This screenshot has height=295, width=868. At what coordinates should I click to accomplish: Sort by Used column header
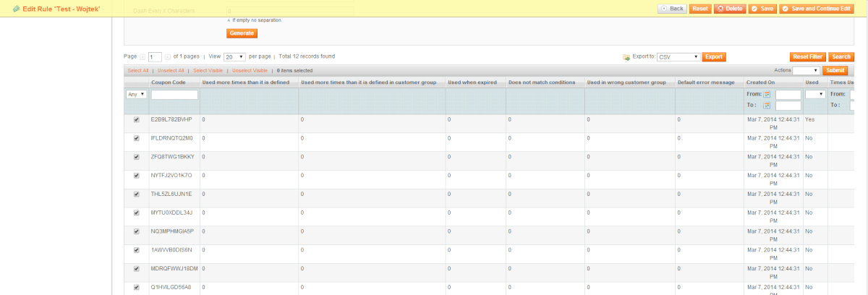click(x=812, y=82)
